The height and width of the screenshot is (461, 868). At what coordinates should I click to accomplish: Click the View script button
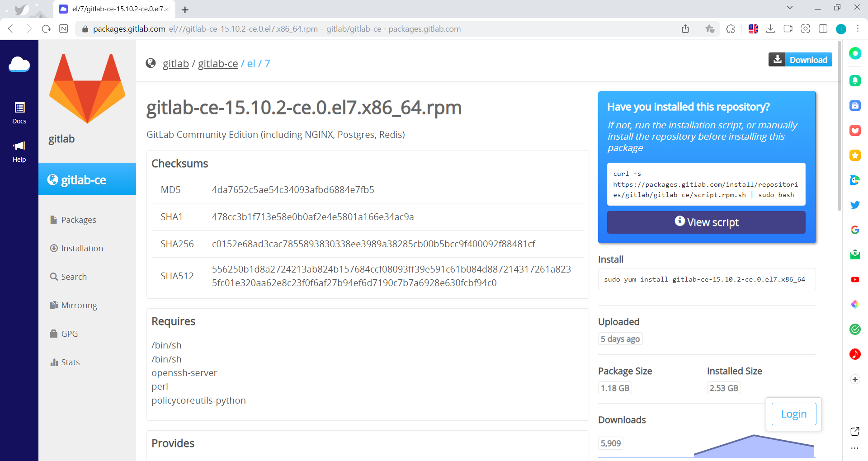(x=706, y=222)
